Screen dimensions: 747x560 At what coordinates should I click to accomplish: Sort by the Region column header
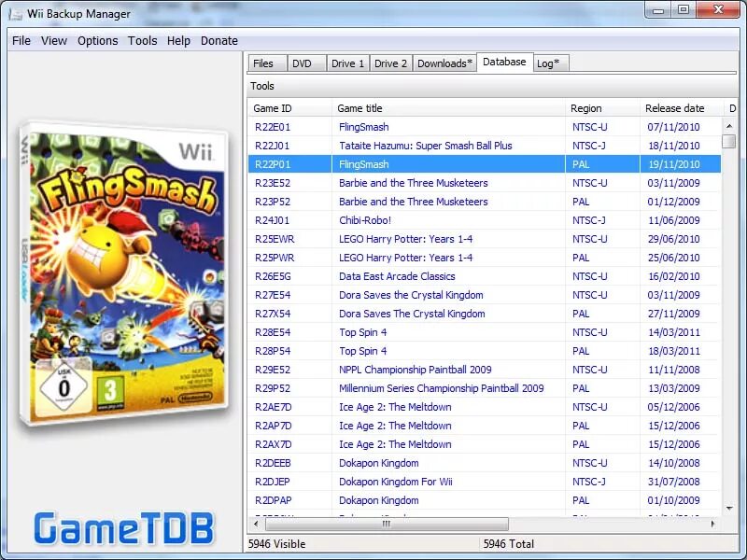(x=602, y=108)
